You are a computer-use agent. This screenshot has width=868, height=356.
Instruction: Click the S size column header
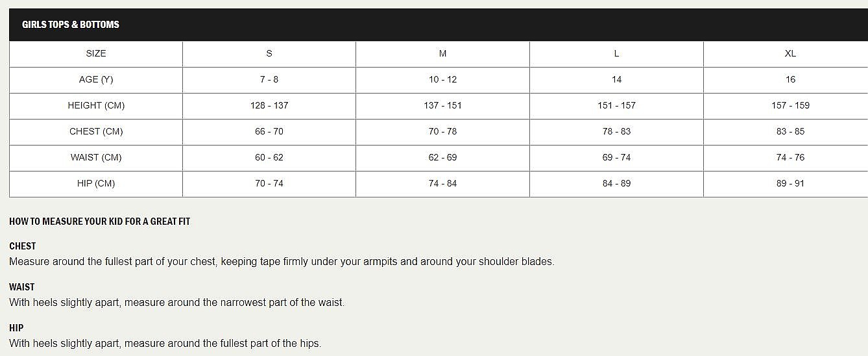pyautogui.click(x=269, y=53)
